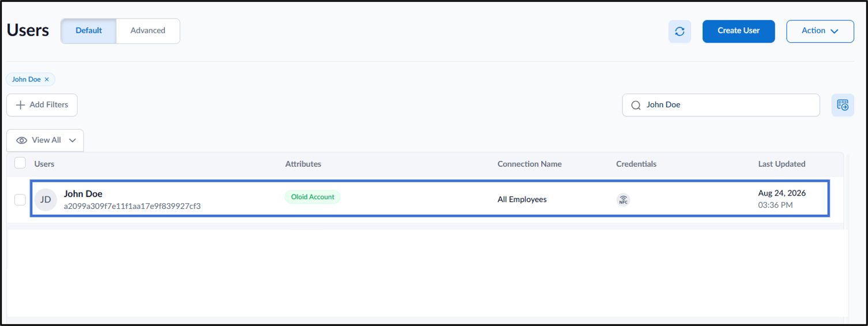Click the refresh users icon
This screenshot has height=326, width=868.
pos(680,31)
